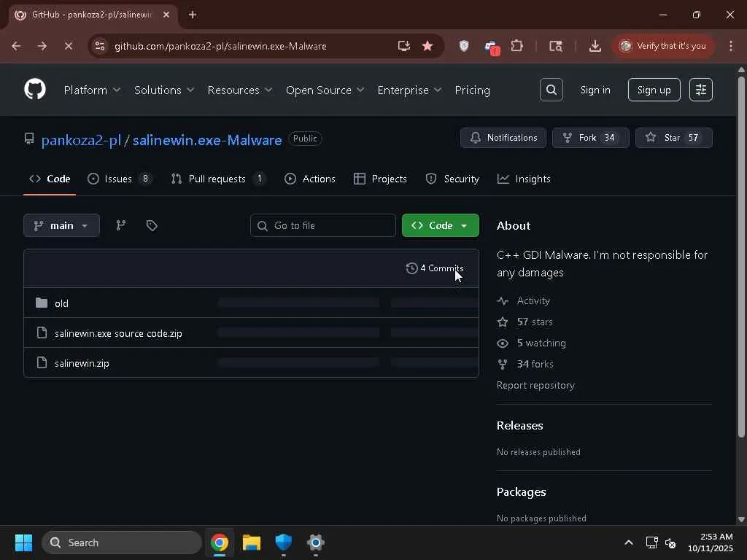
Task: Expand the Platform menu
Action: coord(92,90)
